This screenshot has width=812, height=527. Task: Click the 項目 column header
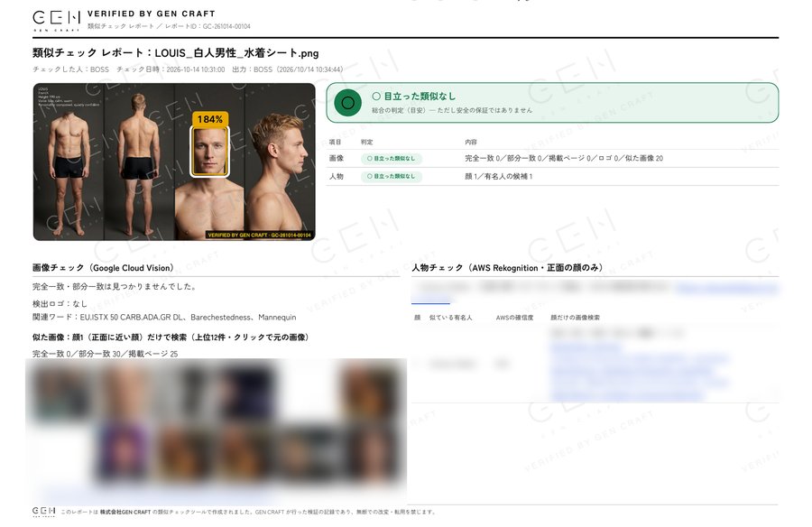click(335, 142)
